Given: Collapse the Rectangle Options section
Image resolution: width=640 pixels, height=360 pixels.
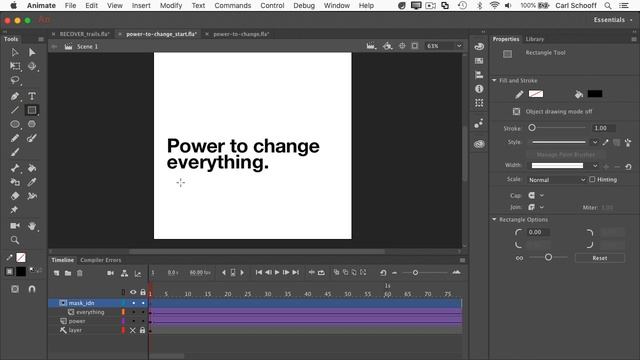Looking at the screenshot, I should [494, 220].
